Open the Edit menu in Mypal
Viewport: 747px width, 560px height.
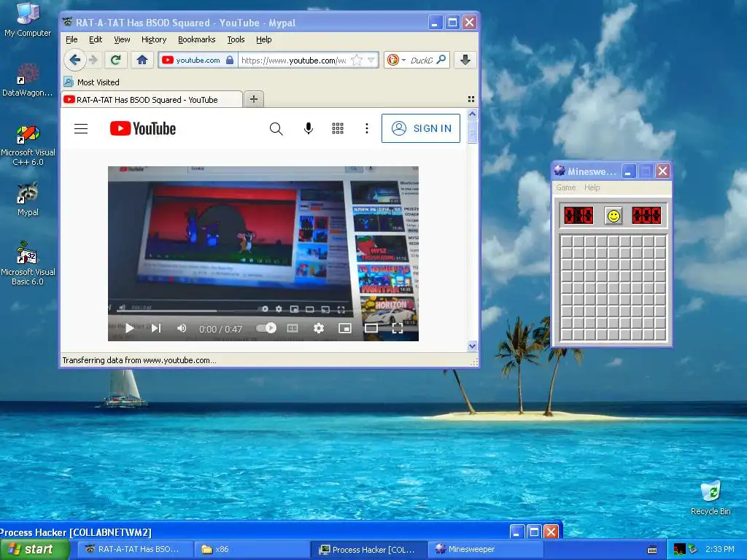coord(96,39)
